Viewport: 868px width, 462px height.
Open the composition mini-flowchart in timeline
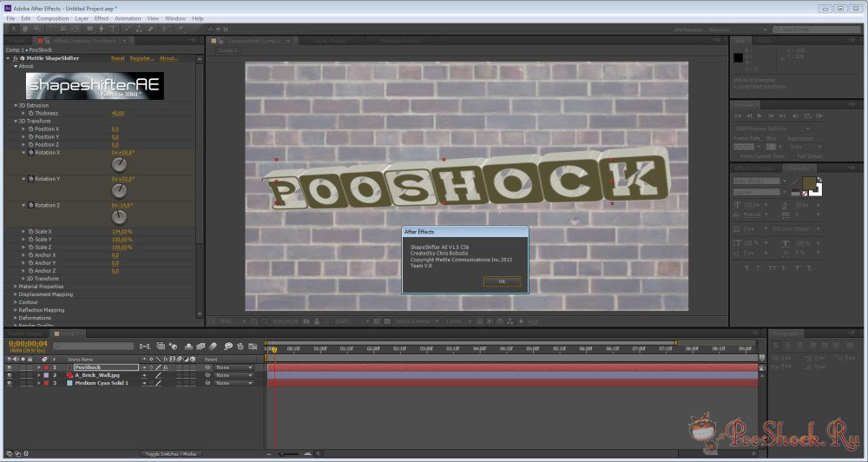click(x=145, y=346)
